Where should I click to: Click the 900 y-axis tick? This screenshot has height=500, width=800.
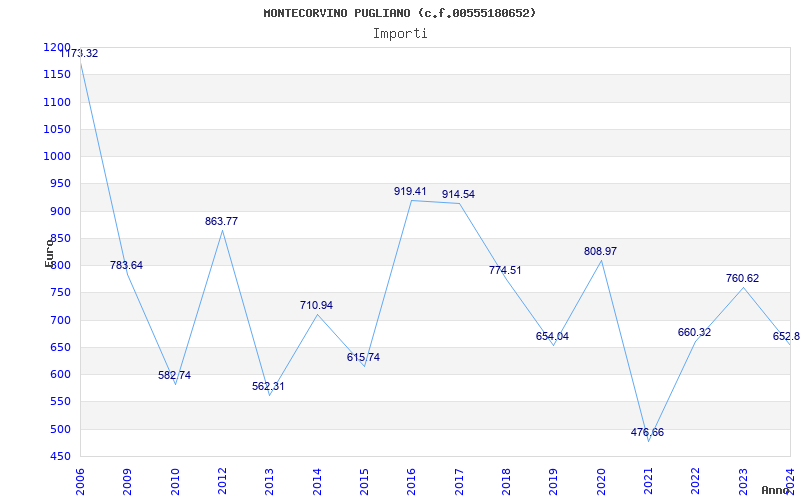point(60,211)
